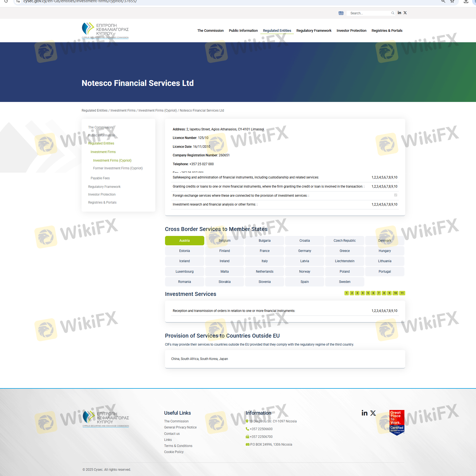Click the CySEC logo in the footer
The height and width of the screenshot is (476, 476).
click(x=106, y=419)
